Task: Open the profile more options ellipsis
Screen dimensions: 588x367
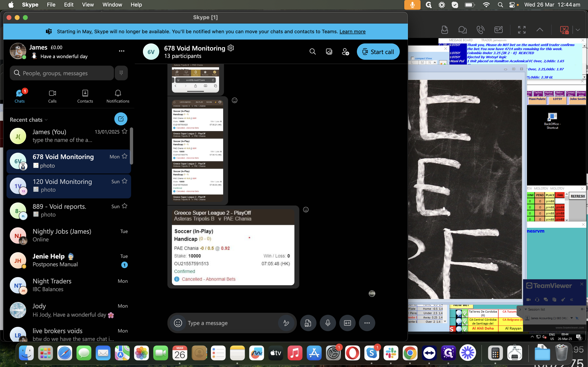Action: (x=121, y=51)
